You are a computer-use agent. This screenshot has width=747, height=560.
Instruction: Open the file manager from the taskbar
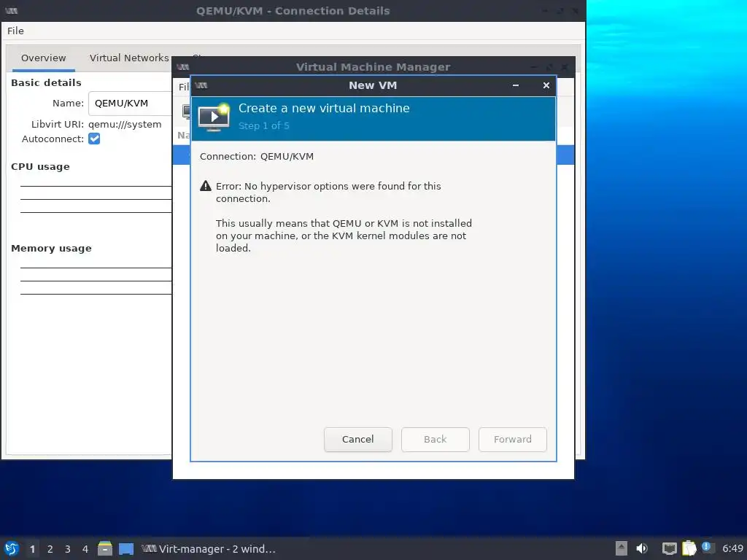tap(105, 548)
